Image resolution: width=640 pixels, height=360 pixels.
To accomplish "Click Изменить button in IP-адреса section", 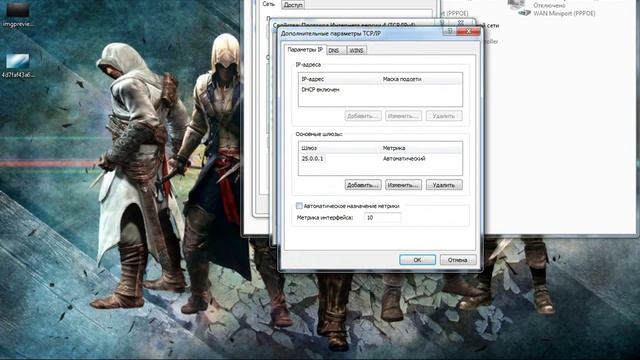I will [403, 116].
